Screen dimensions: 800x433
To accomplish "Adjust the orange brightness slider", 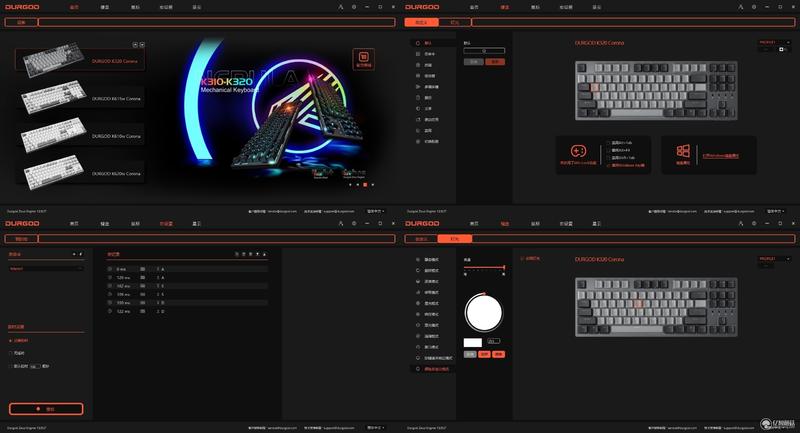I will tap(484, 267).
